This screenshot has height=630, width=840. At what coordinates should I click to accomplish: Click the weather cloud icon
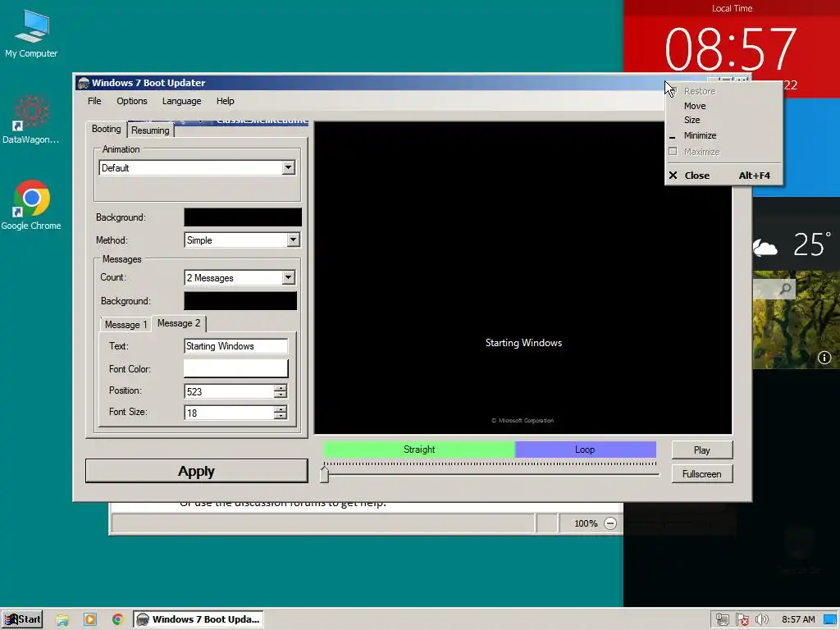point(765,248)
